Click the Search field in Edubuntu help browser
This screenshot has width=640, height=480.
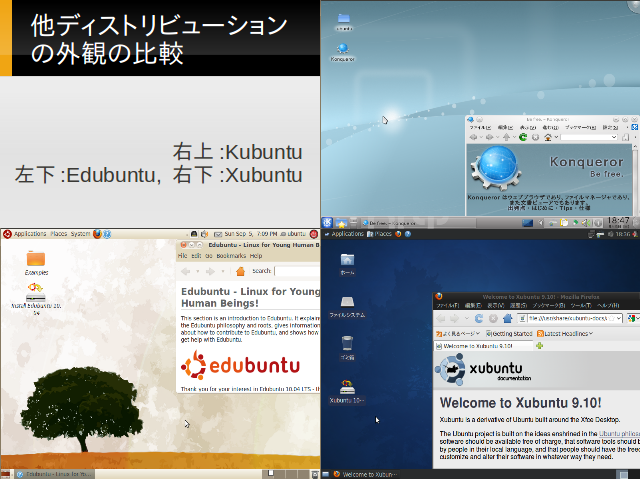[x=297, y=271]
